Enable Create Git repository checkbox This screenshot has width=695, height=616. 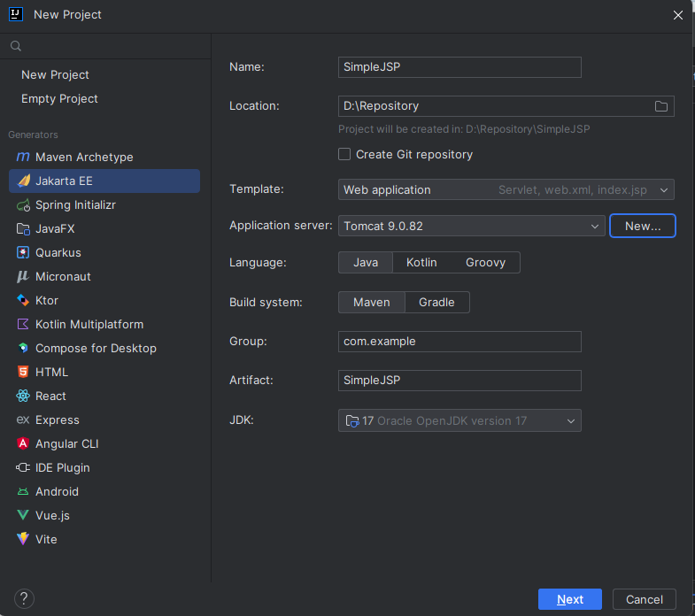click(x=344, y=154)
